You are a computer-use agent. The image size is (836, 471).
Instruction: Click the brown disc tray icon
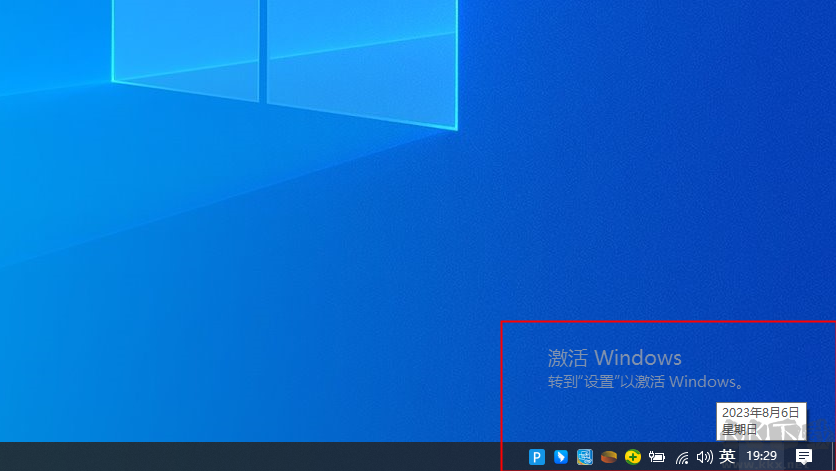tap(608, 457)
